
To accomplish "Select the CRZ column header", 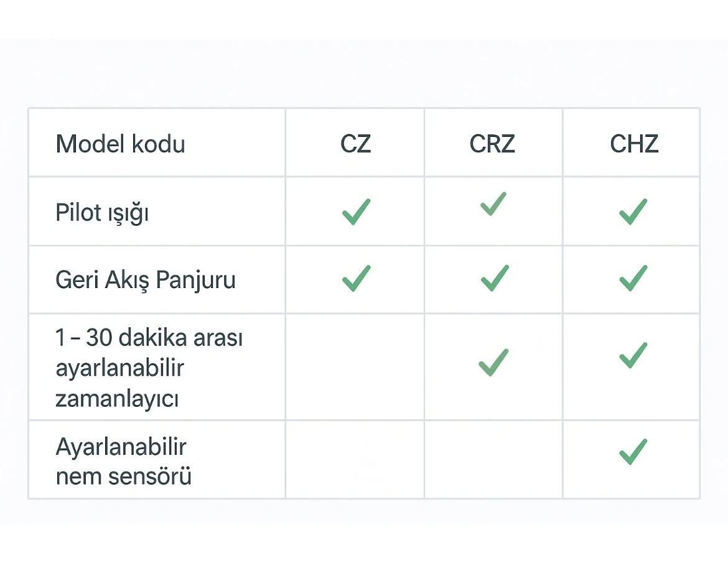I will click(x=492, y=144).
